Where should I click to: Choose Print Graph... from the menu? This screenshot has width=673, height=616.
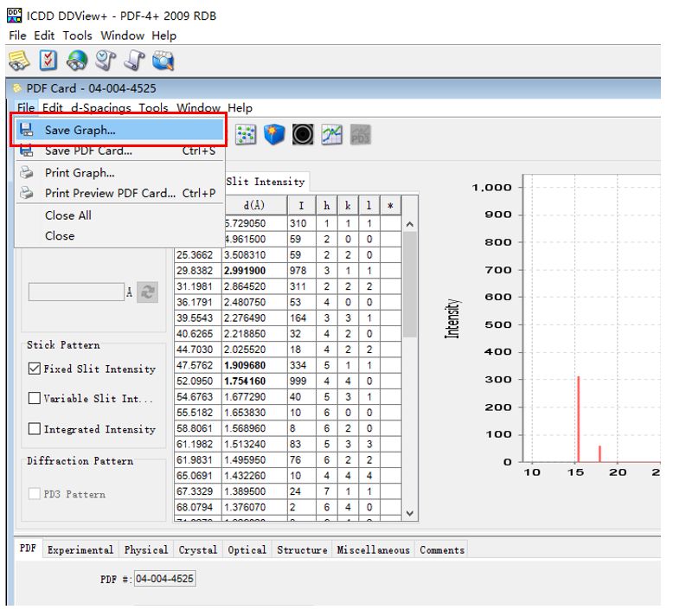(119, 172)
